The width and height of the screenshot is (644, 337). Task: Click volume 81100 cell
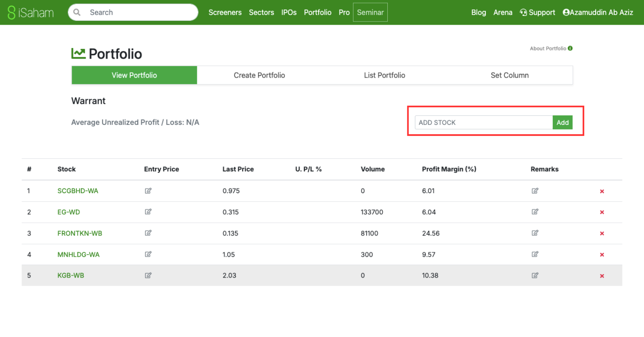[x=370, y=233]
